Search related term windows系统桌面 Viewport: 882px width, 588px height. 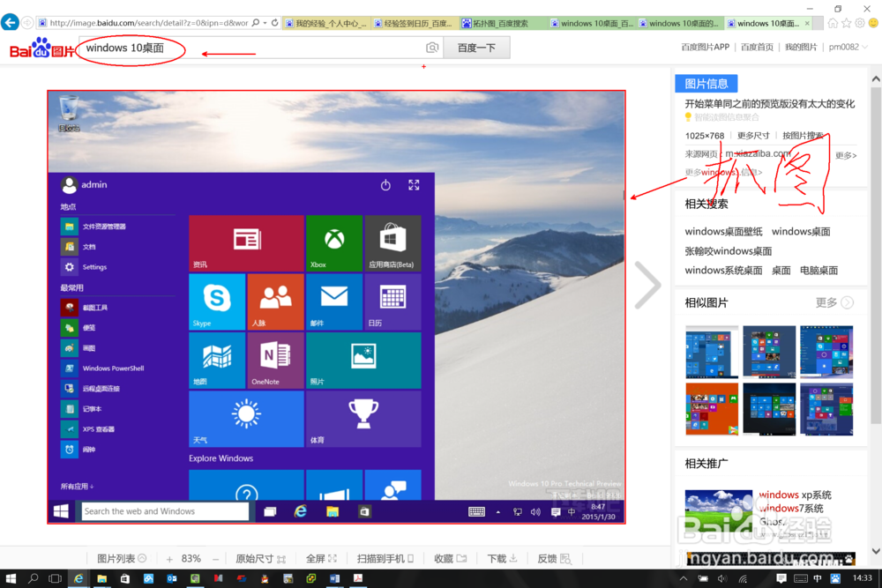click(723, 271)
